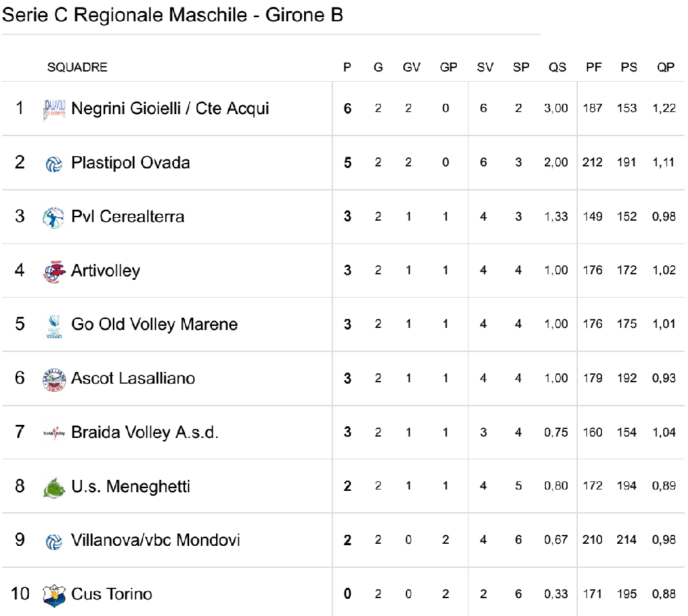Click the QP column header

665,67
